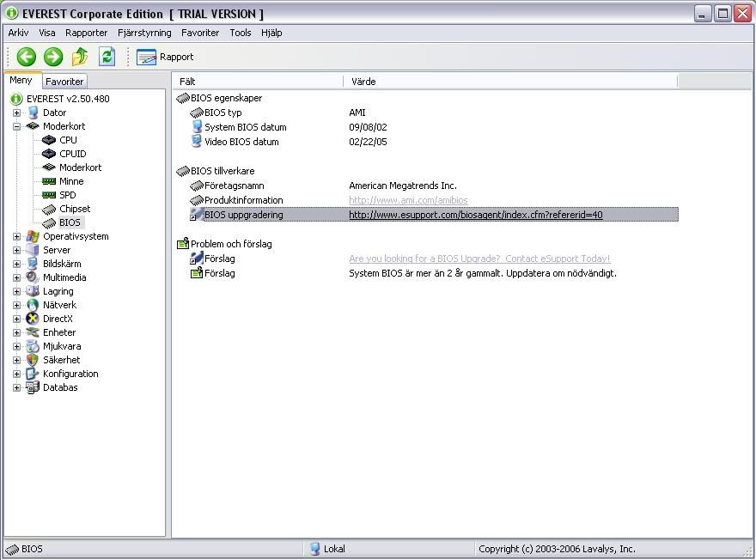Collapse the Moderkort tree node
The height and width of the screenshot is (560, 756).
tap(16, 126)
